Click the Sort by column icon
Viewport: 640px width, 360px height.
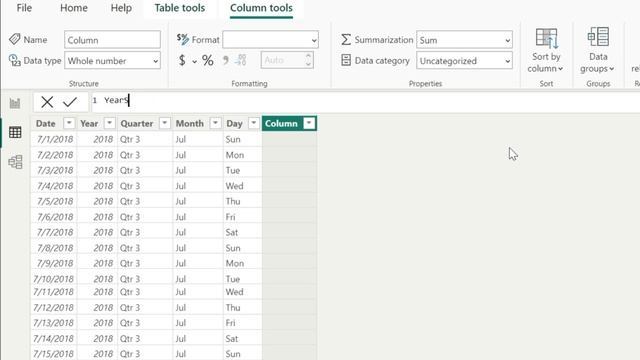(x=546, y=38)
